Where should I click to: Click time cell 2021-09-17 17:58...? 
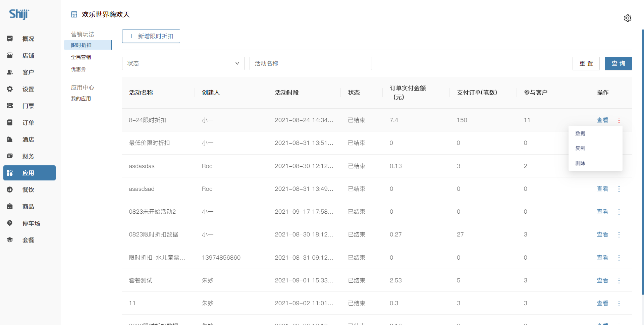[x=304, y=212]
